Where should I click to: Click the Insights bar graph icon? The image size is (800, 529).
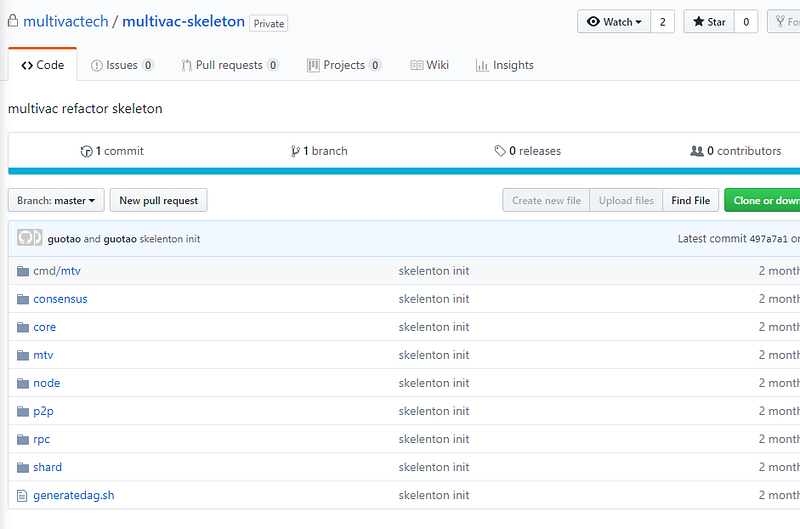pos(482,65)
